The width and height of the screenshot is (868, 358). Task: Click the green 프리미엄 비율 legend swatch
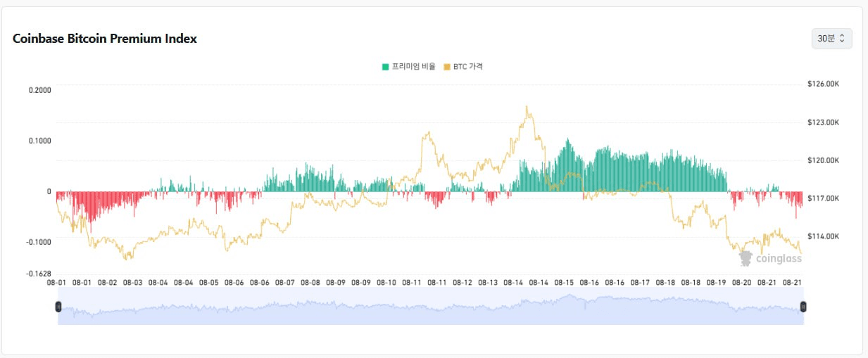coord(385,67)
